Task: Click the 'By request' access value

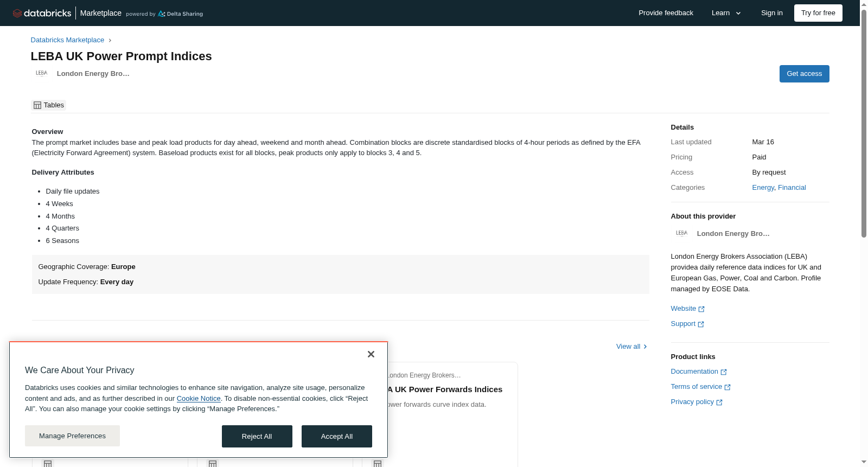Action: coord(769,172)
